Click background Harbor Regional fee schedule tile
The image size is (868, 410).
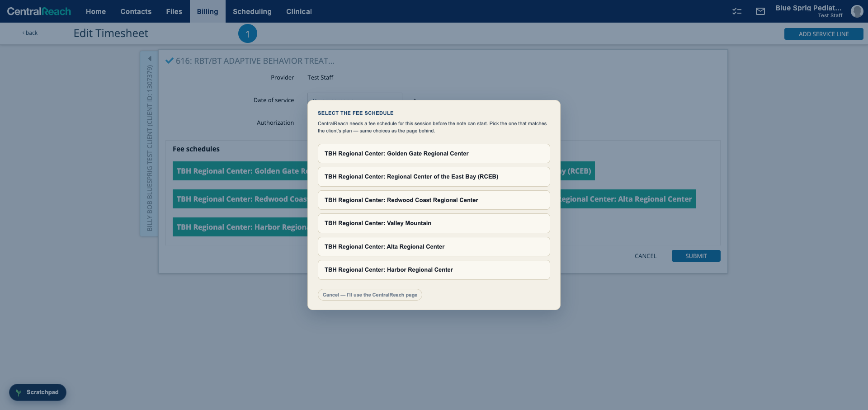[x=240, y=227]
